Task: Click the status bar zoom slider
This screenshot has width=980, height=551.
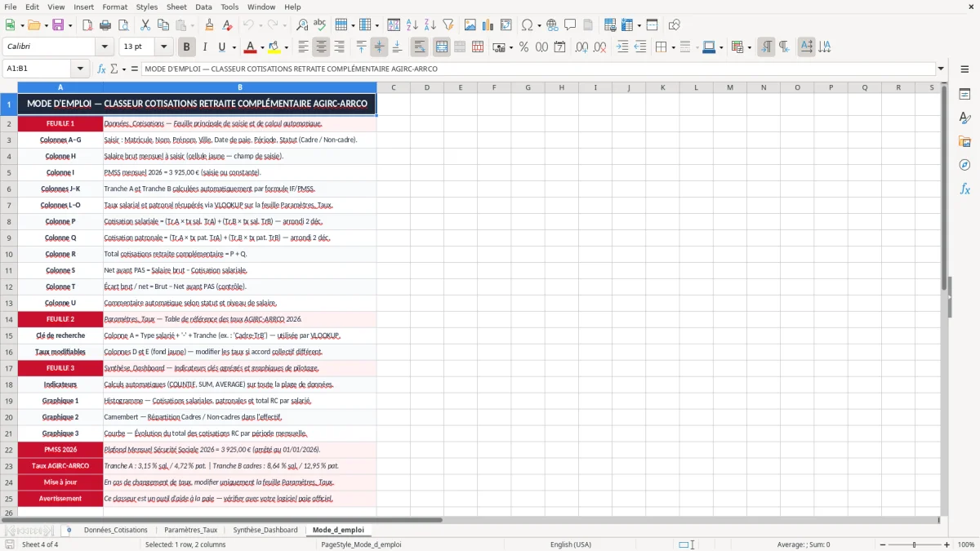Action: click(914, 544)
